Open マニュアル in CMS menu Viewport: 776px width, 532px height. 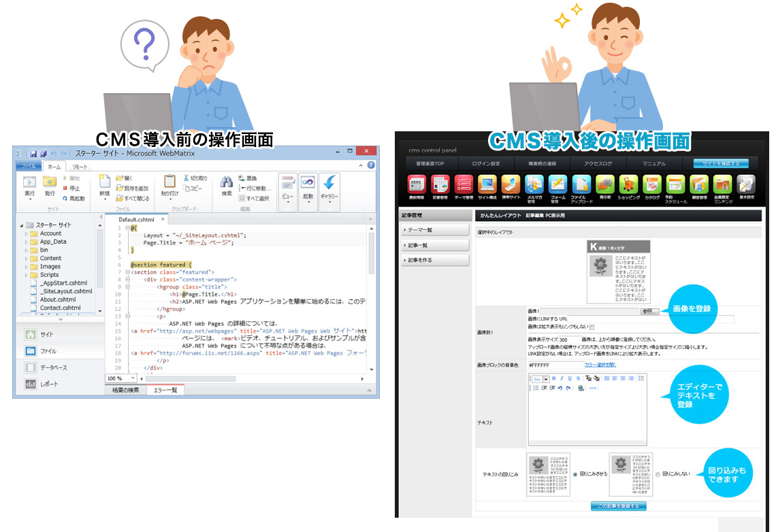tap(653, 163)
